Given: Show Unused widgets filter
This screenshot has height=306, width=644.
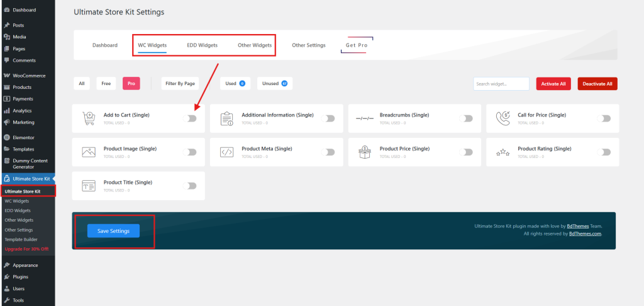Looking at the screenshot, I should (275, 84).
